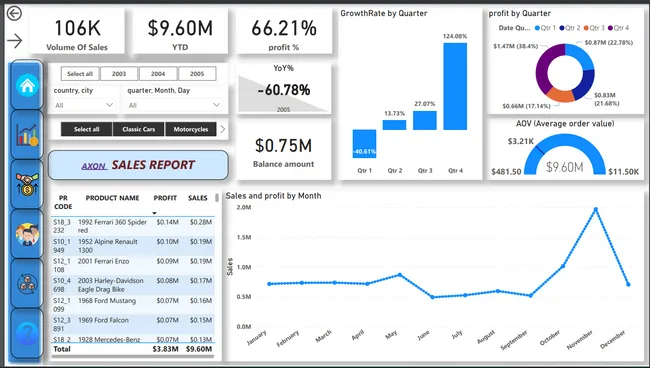Click the sort arrow under PROFIT header

155,213
